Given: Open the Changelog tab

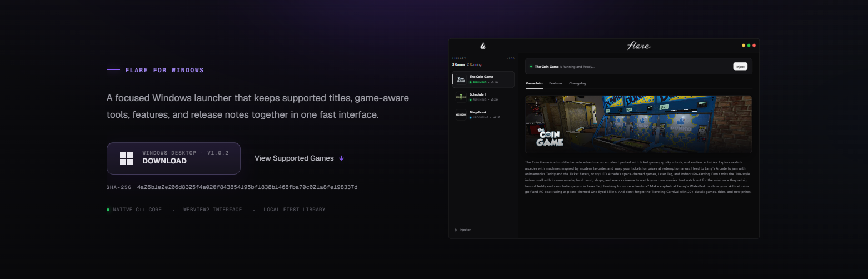Looking at the screenshot, I should pos(577,83).
